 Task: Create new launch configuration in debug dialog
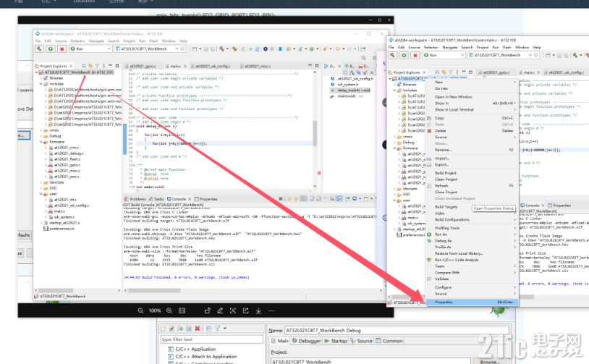[164, 329]
